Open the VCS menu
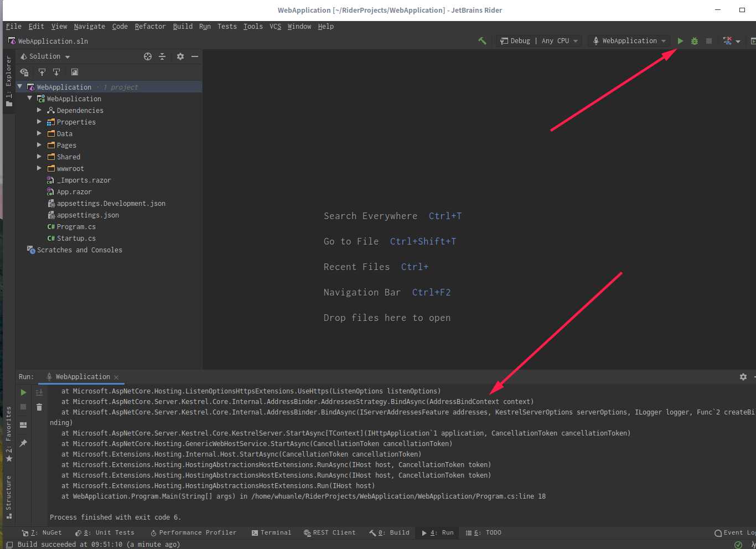 275,27
